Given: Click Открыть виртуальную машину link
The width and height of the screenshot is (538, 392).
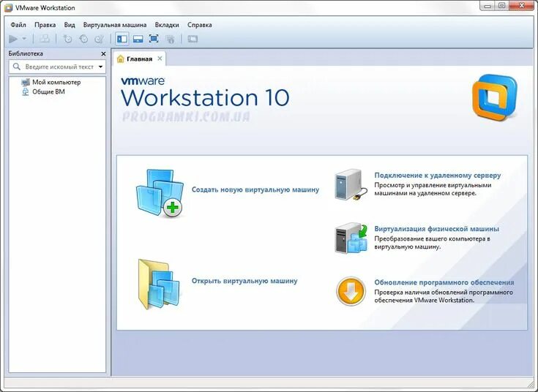Looking at the screenshot, I should 244,281.
